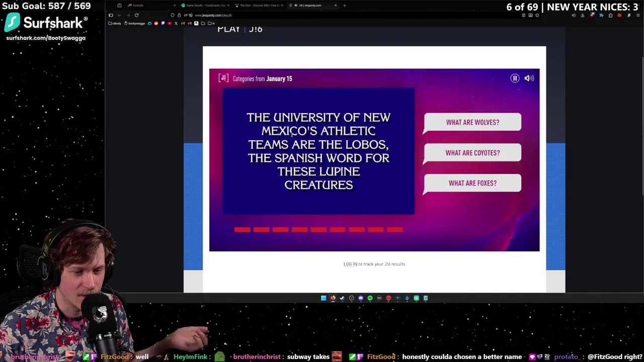644x362 pixels.
Task: Reload the page in Firefox
Action: (x=136, y=15)
